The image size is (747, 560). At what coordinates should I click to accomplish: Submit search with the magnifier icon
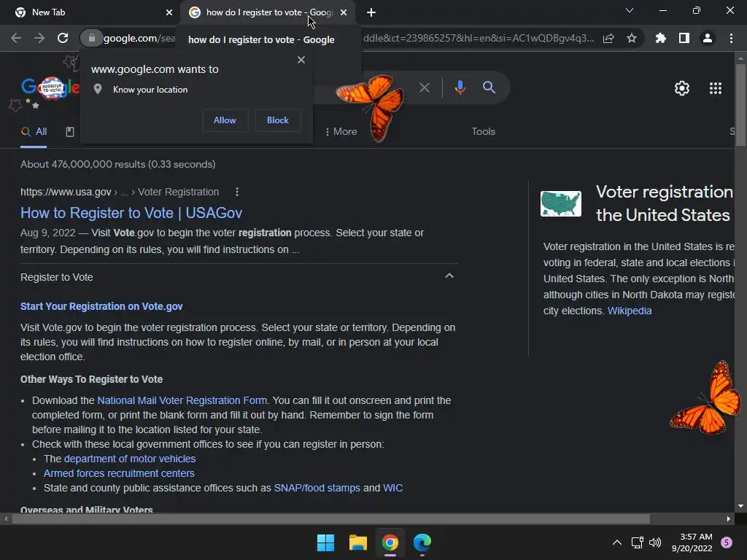[x=489, y=87]
